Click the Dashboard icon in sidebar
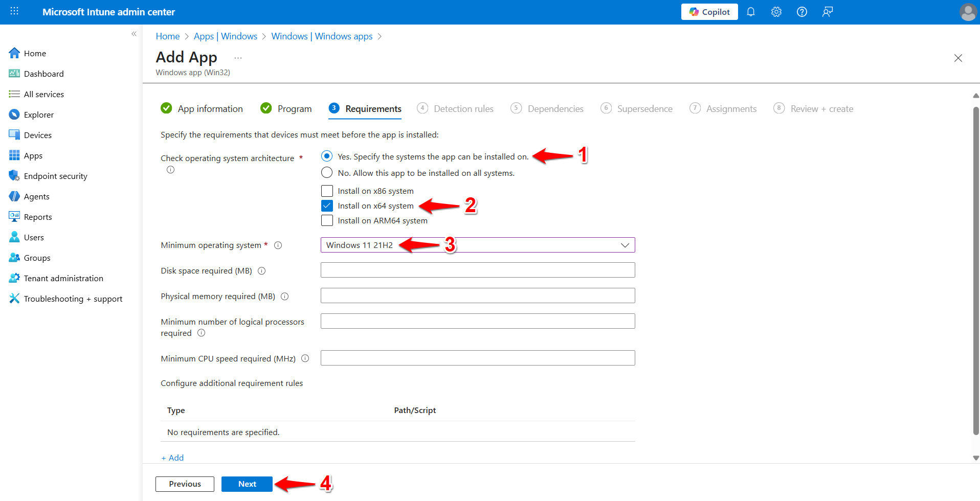The height and width of the screenshot is (501, 980). pyautogui.click(x=14, y=74)
